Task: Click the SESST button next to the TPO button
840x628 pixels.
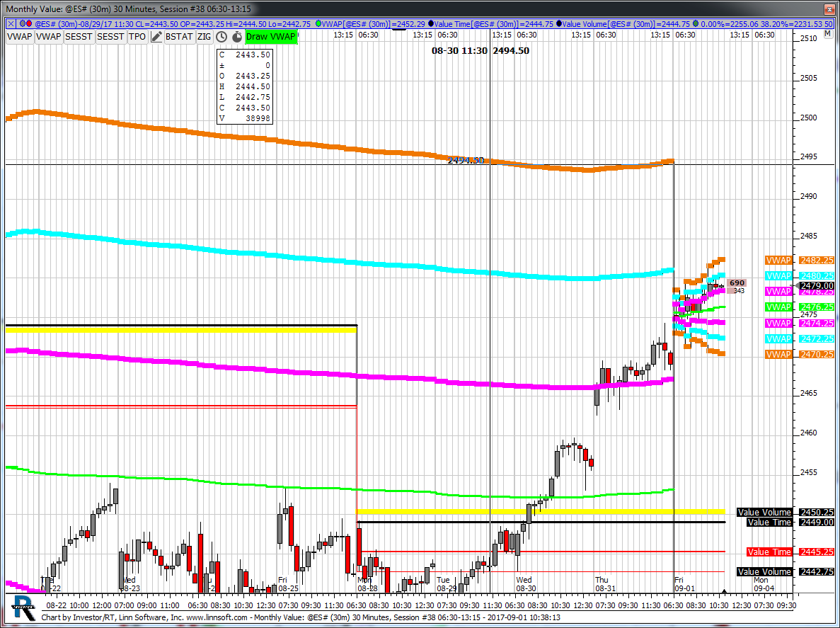Action: pyautogui.click(x=110, y=36)
